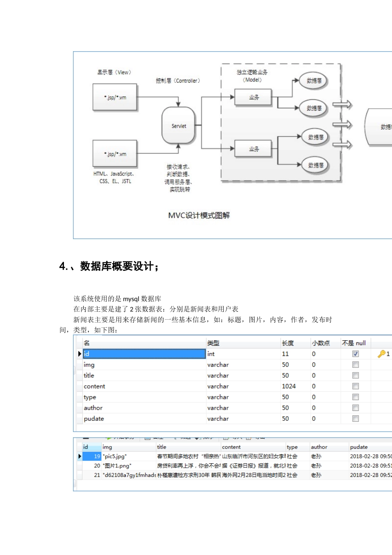Click the 控制层（Controller）label
392x555 pixels.
(x=178, y=81)
